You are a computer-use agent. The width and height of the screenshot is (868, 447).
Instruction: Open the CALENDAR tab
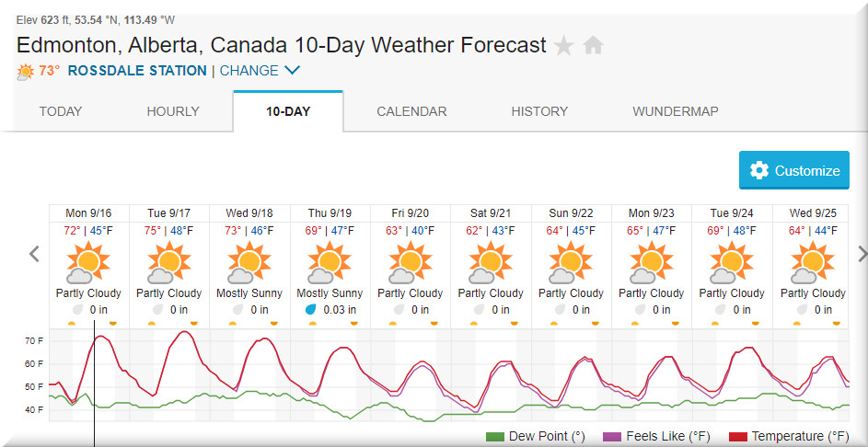pos(411,111)
